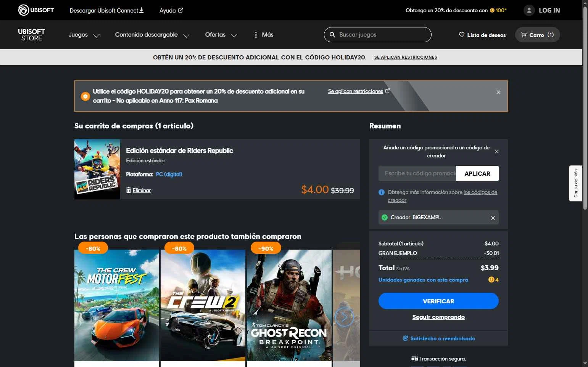Open SE APLICAN RESTRICCIONES link in gray banner
The height and width of the screenshot is (367, 588).
tap(406, 57)
